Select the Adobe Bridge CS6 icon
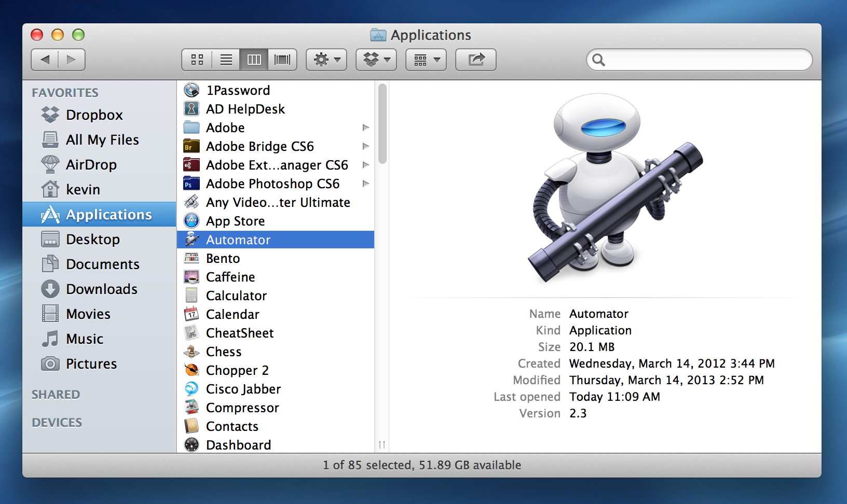Viewport: 847px width, 504px height. [x=192, y=146]
